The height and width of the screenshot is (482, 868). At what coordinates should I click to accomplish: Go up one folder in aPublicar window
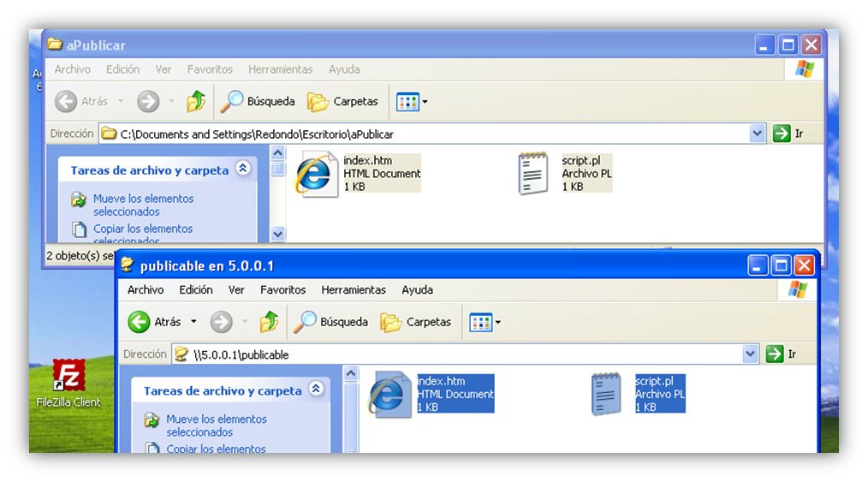[196, 101]
